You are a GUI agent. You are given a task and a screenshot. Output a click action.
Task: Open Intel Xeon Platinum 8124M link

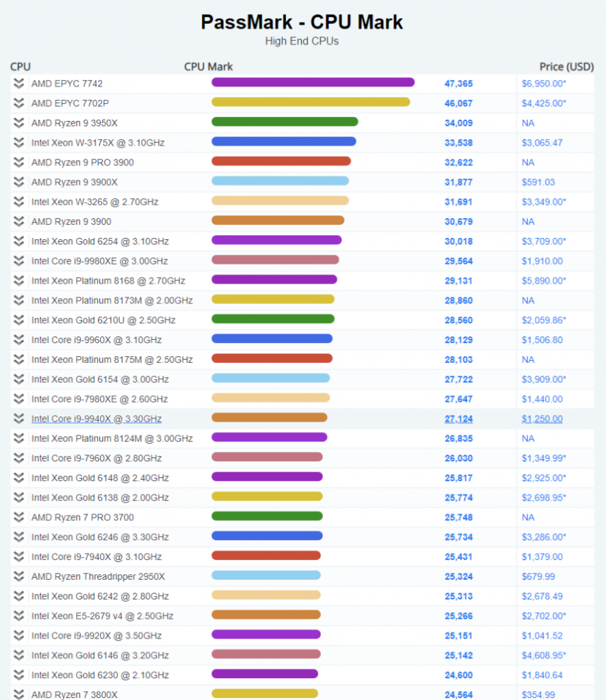click(x=112, y=438)
